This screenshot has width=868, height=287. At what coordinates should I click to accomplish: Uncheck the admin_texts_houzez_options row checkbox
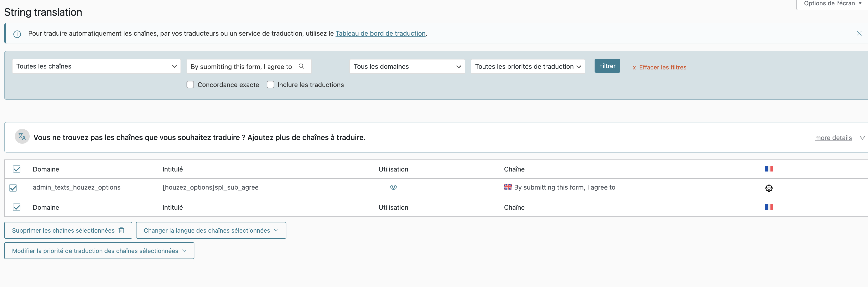coord(13,188)
